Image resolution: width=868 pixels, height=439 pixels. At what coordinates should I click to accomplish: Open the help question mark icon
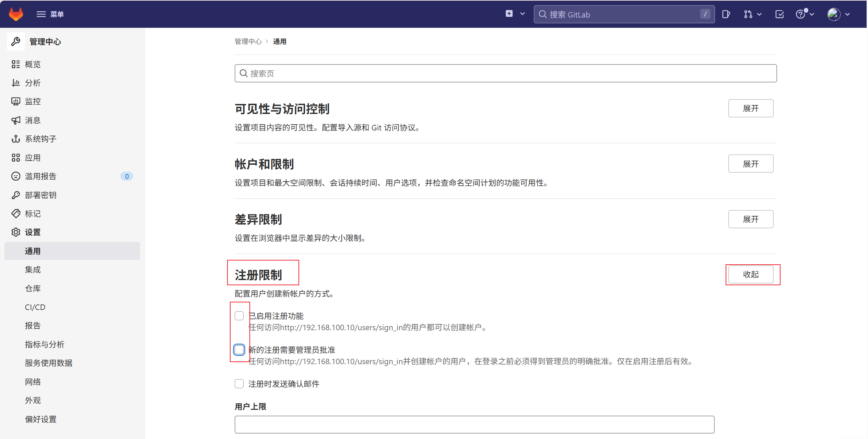coord(800,14)
